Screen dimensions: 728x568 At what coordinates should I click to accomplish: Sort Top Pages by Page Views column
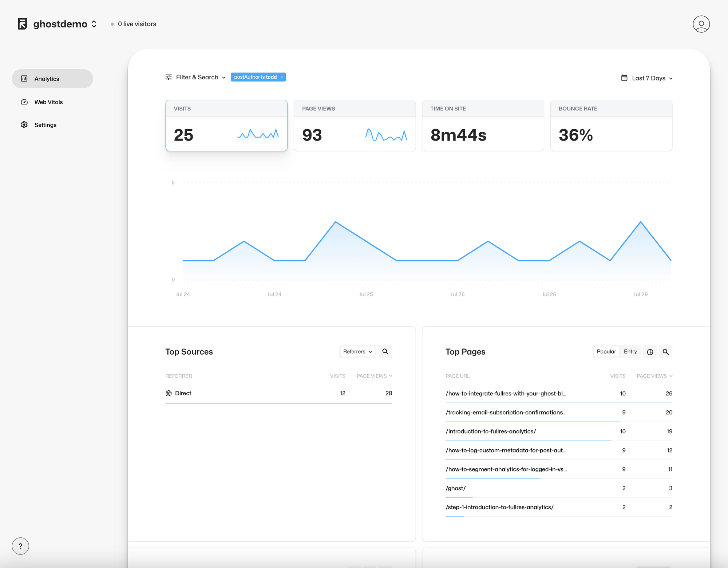coord(654,376)
